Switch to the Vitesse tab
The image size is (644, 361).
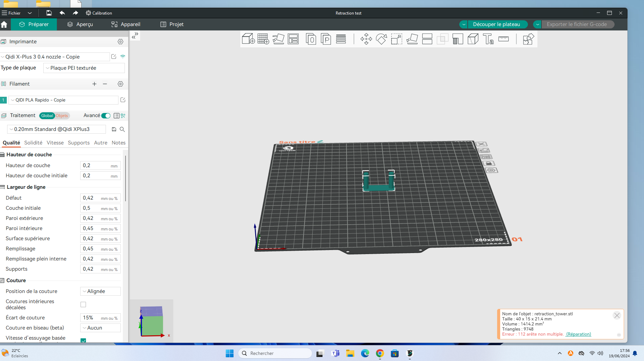[55, 143]
